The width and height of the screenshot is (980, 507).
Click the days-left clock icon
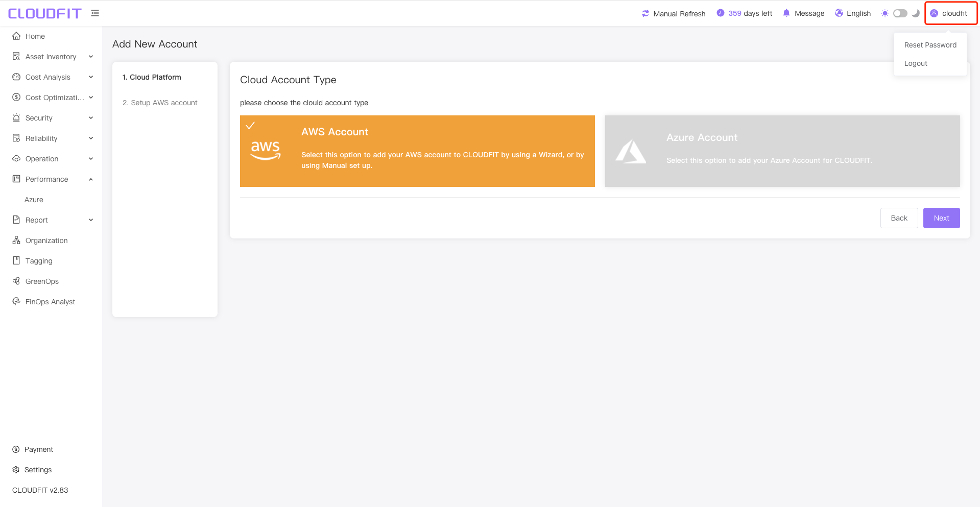(x=720, y=13)
